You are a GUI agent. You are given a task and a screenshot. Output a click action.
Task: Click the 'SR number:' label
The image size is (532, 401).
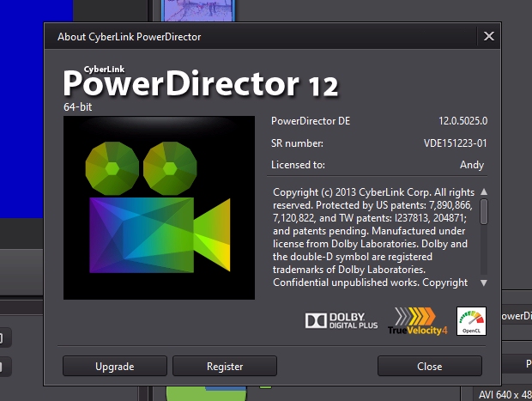(x=297, y=143)
